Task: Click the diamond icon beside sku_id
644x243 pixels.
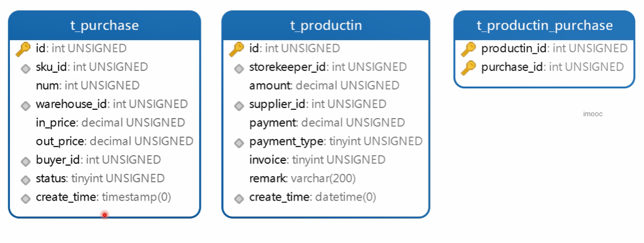Action: click(25, 68)
